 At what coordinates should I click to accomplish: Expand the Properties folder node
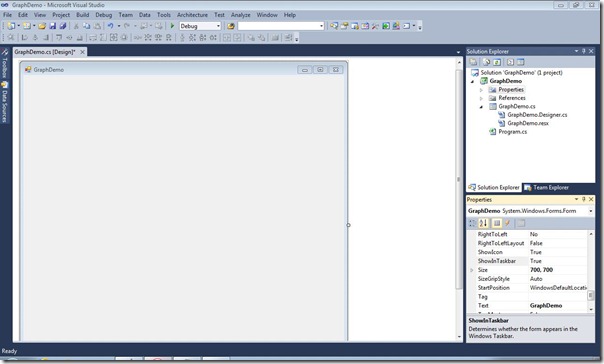(x=481, y=90)
